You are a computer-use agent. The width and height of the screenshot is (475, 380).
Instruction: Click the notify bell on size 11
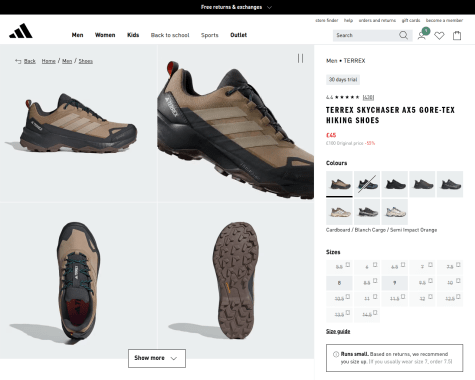[x=375, y=297]
